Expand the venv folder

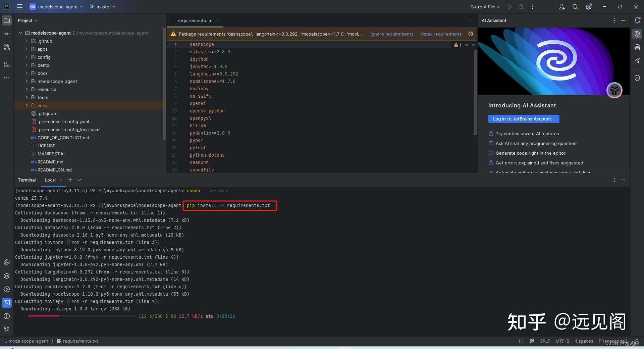[x=27, y=105]
